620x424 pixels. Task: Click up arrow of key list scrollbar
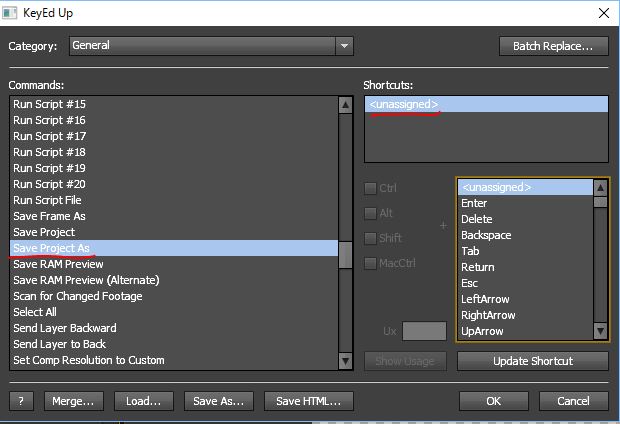(x=600, y=187)
